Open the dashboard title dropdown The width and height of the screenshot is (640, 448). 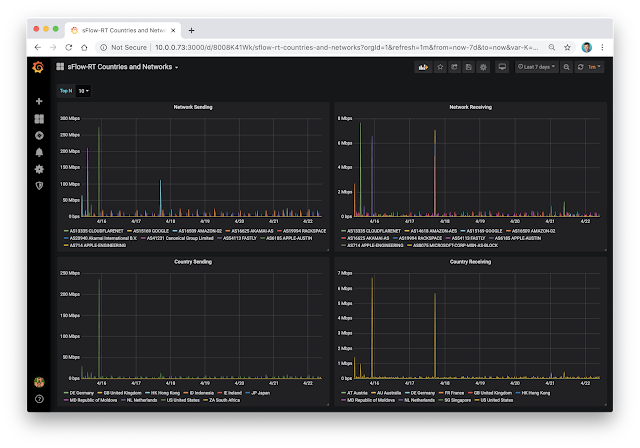[123, 67]
